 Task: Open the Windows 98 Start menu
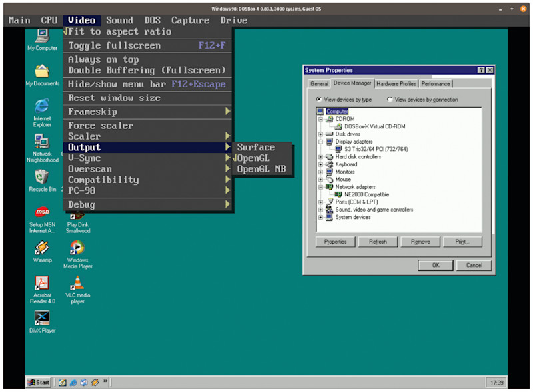click(x=39, y=383)
